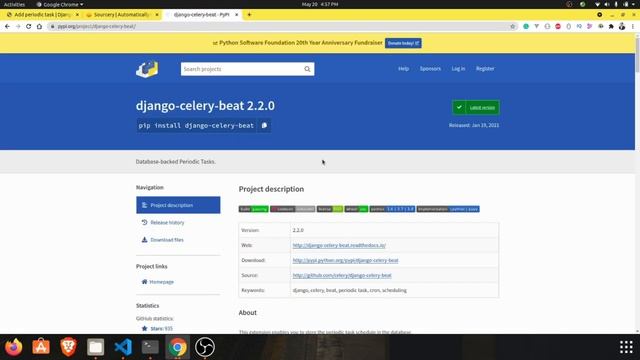Reload the current page
Viewport: 640px width, 360px height.
(x=29, y=26)
